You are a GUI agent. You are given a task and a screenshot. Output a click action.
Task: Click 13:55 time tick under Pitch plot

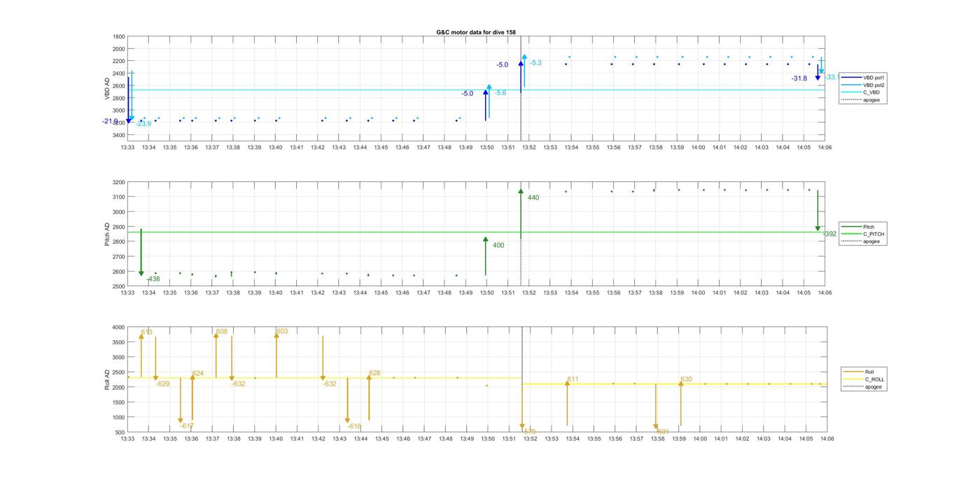coord(592,293)
